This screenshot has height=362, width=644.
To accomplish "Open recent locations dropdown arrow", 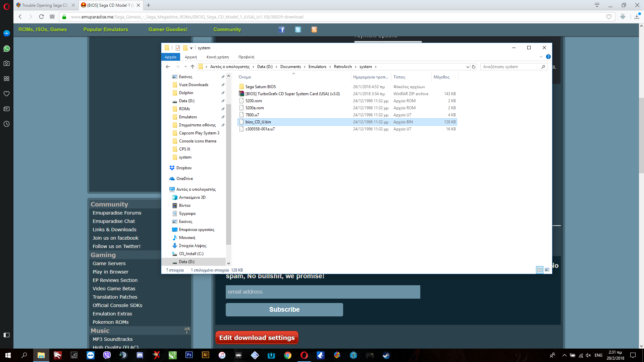I will tap(185, 67).
